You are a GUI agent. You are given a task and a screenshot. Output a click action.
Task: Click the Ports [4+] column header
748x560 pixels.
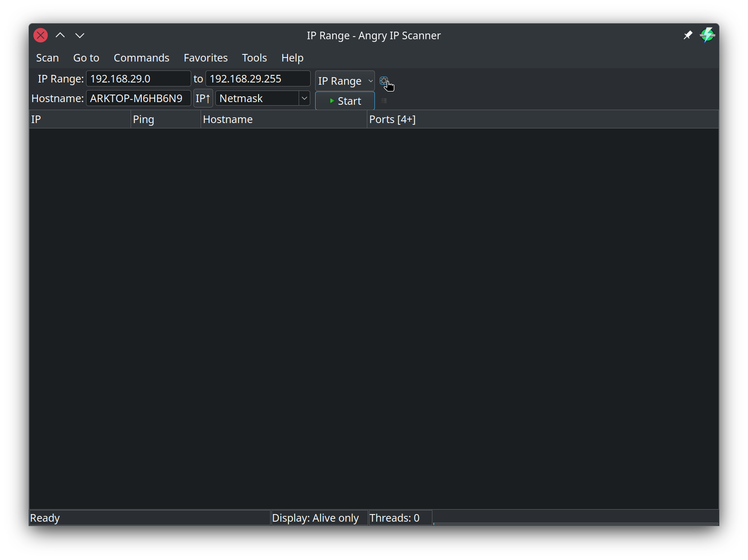[392, 119]
